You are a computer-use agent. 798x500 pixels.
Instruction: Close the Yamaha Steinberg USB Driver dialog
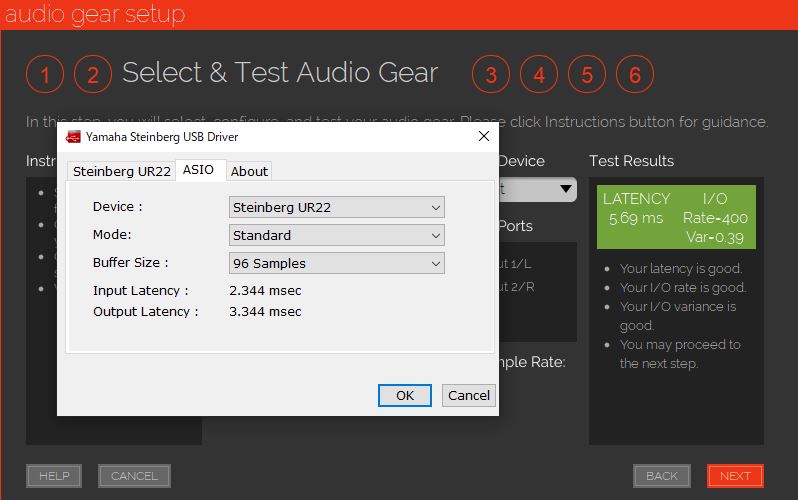(x=484, y=136)
